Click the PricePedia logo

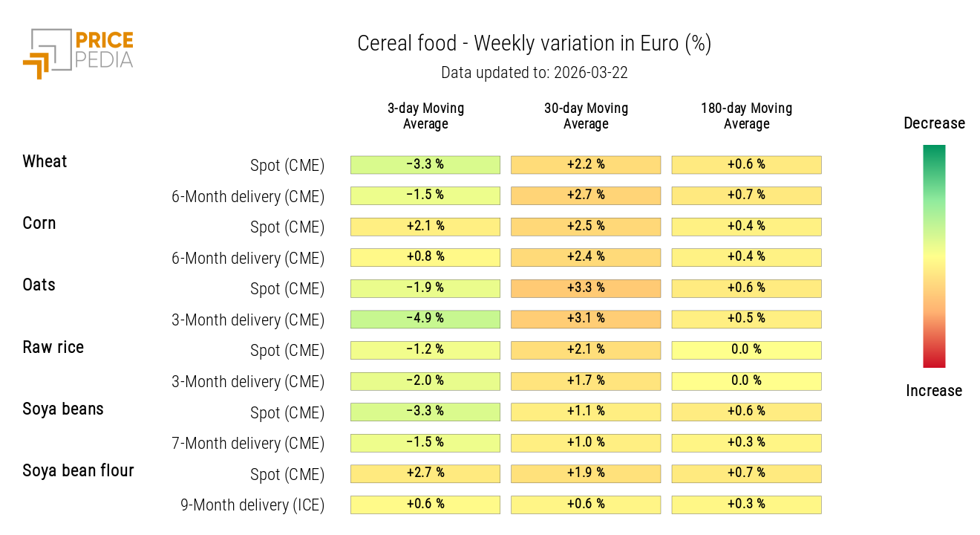coord(78,52)
